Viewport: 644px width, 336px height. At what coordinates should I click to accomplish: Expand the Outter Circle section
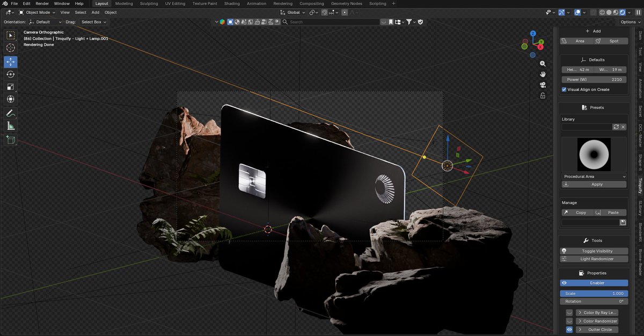click(597, 330)
